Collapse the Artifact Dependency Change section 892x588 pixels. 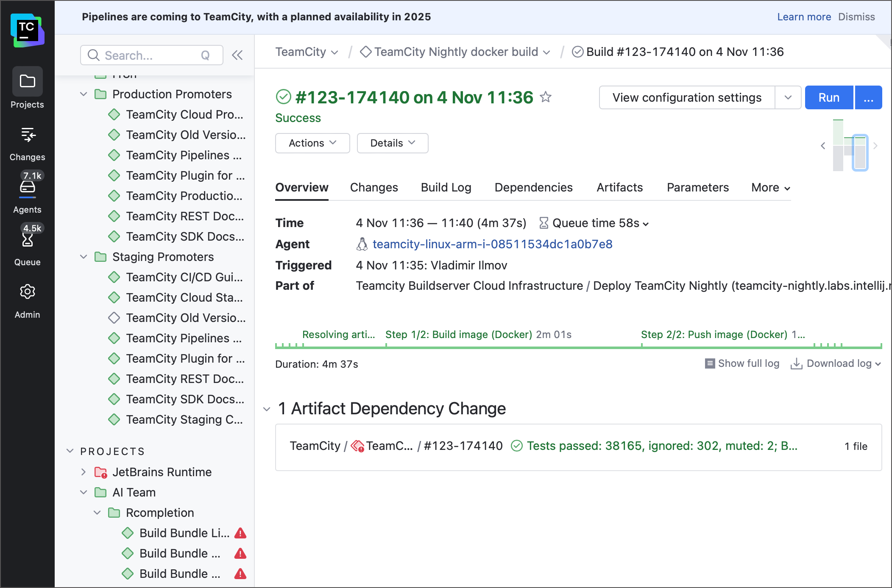pyautogui.click(x=267, y=409)
